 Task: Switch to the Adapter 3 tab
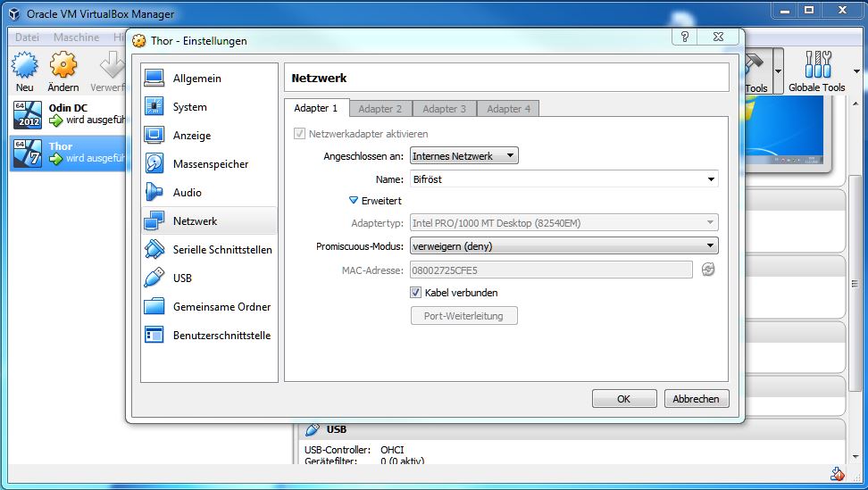(445, 109)
